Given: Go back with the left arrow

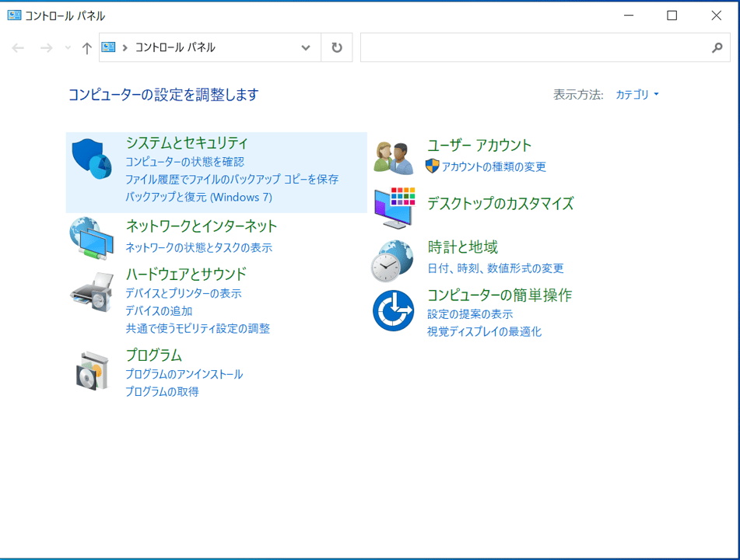Looking at the screenshot, I should [18, 47].
